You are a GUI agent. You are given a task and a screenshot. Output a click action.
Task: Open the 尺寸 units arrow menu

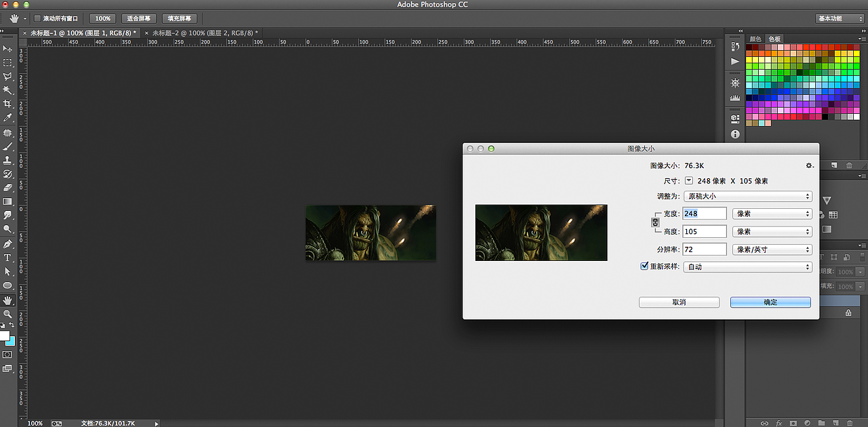point(689,181)
